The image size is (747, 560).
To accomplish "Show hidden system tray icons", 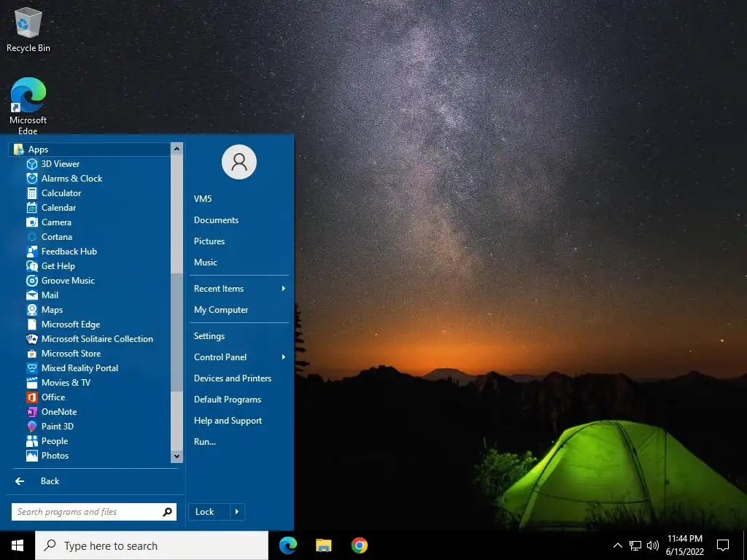I will click(617, 545).
